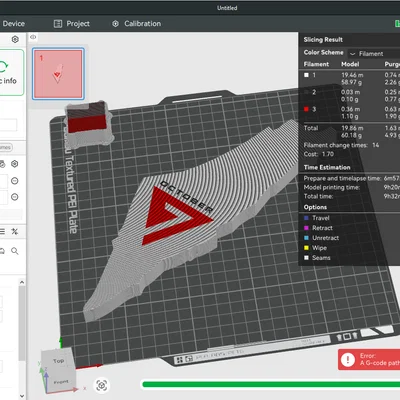Click the 19.46 m model value
Image resolution: width=400 pixels, height=400 pixels.
(352, 75)
